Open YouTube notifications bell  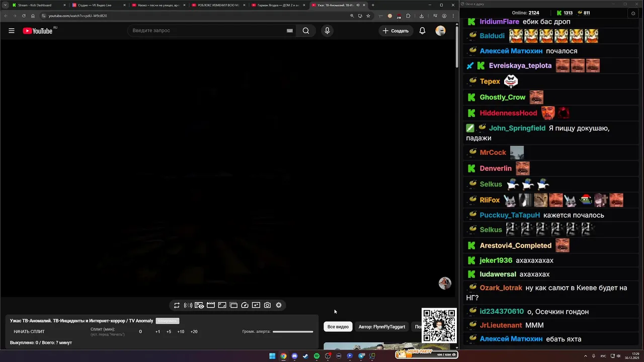[423, 31]
